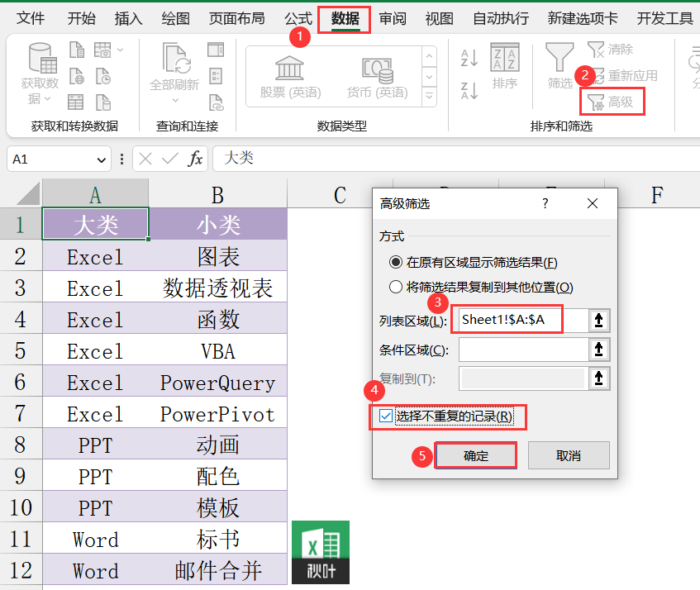Open the 获取数据 (Get Data) icon
700x590 pixels.
[42, 58]
